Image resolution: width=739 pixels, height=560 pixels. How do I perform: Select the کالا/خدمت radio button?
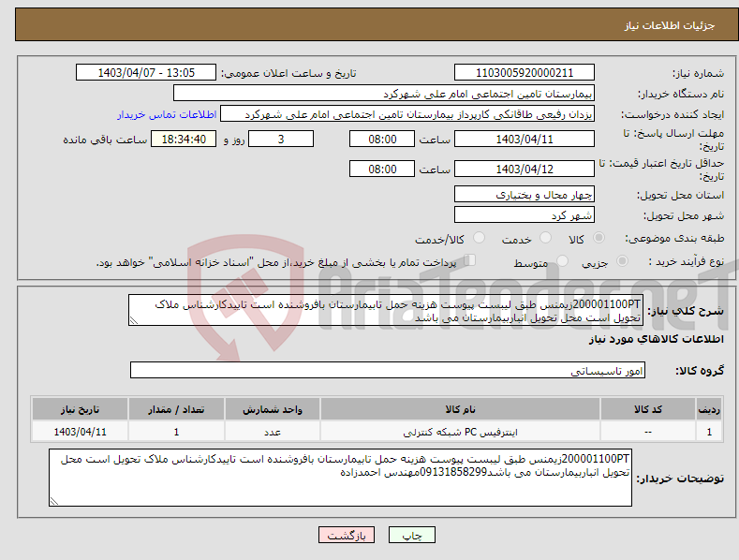[x=479, y=238]
